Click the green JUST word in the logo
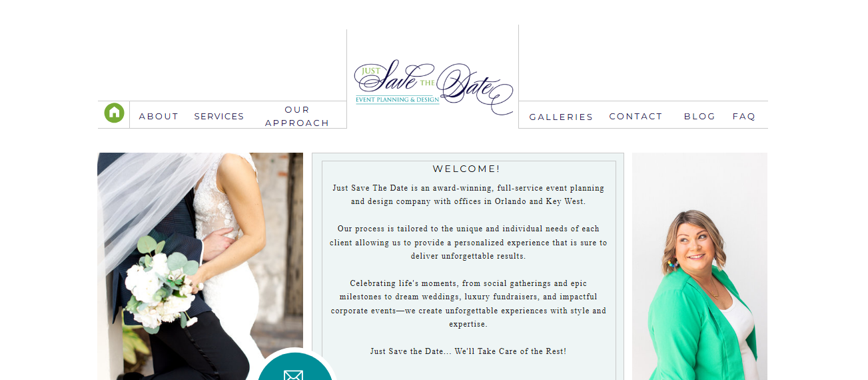This screenshot has height=380, width=868. coord(371,71)
